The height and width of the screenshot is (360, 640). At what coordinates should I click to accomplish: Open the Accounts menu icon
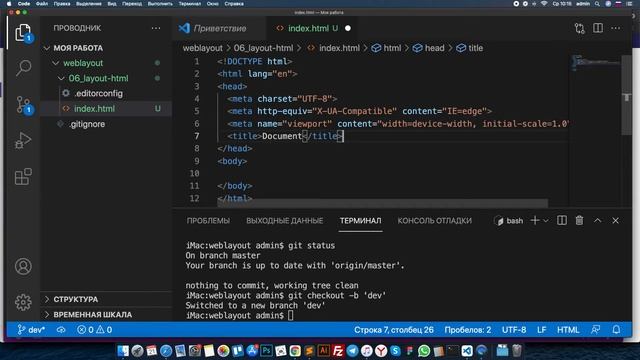[23, 266]
